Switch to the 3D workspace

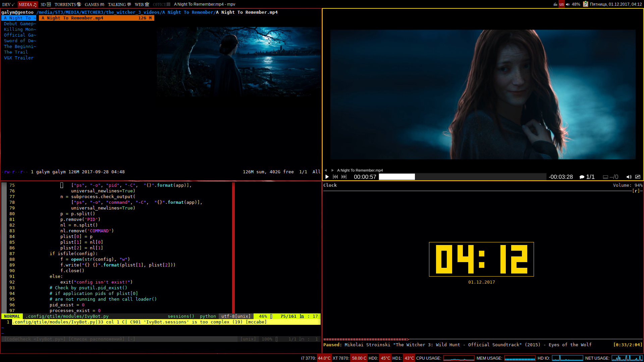click(46, 4)
